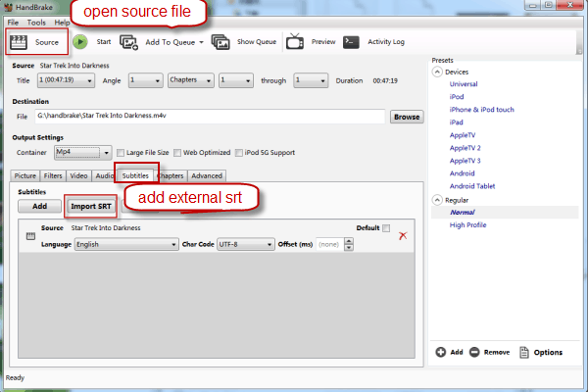This screenshot has height=392, width=588.
Task: Click the Offset (ms) value field
Action: [x=329, y=244]
